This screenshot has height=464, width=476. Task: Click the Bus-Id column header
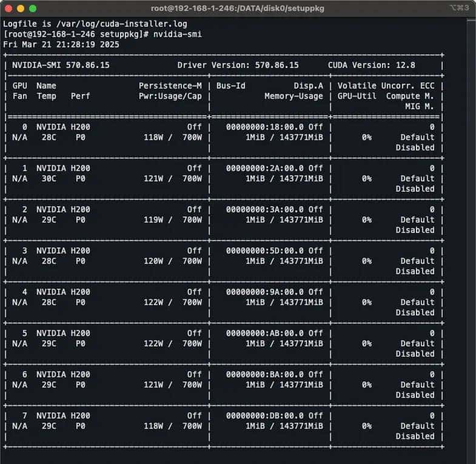(230, 86)
